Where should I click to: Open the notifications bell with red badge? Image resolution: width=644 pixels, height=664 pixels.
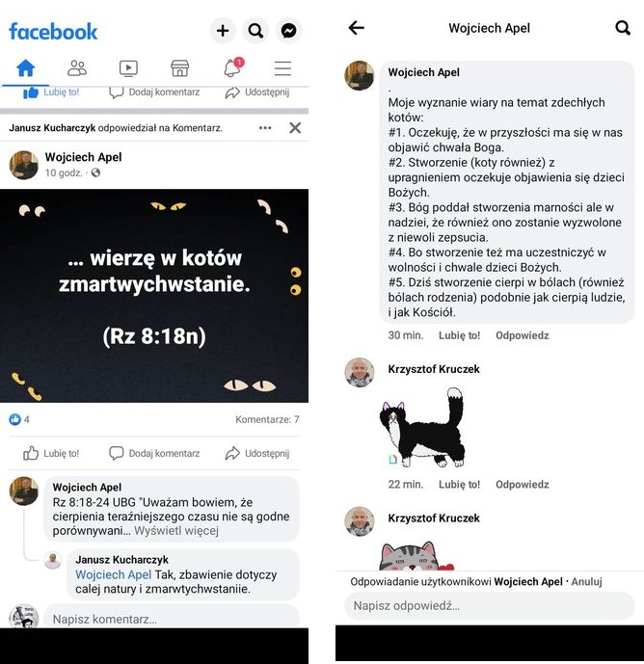click(x=233, y=67)
